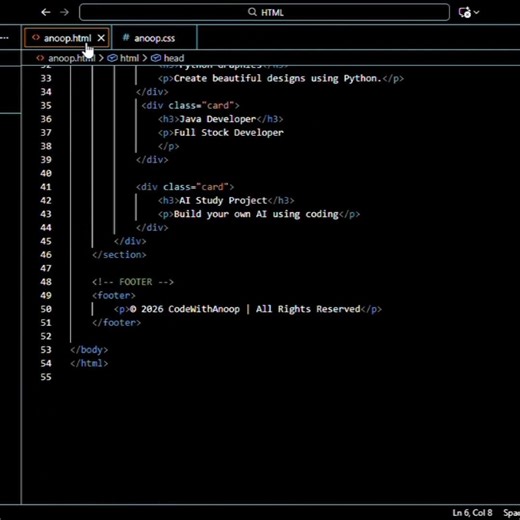The width and height of the screenshot is (520, 520).
Task: Click line number 35 in the gutter
Action: [x=46, y=105]
